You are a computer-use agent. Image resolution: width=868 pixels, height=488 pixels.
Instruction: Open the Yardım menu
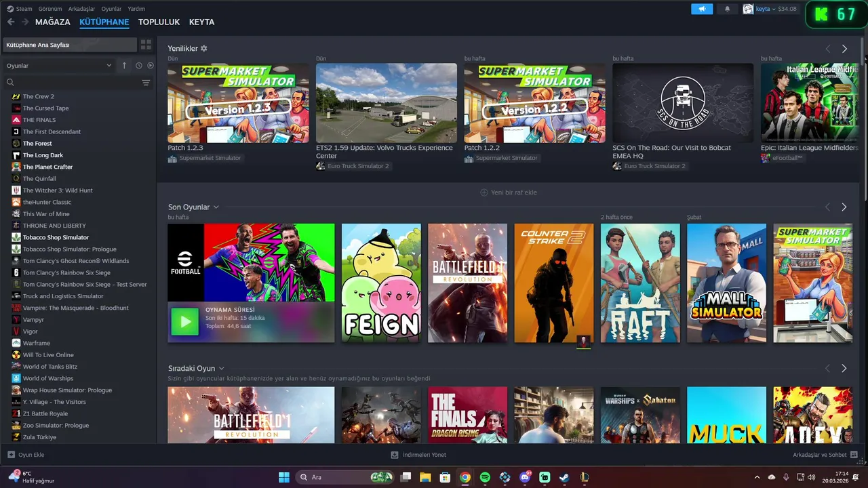click(136, 9)
